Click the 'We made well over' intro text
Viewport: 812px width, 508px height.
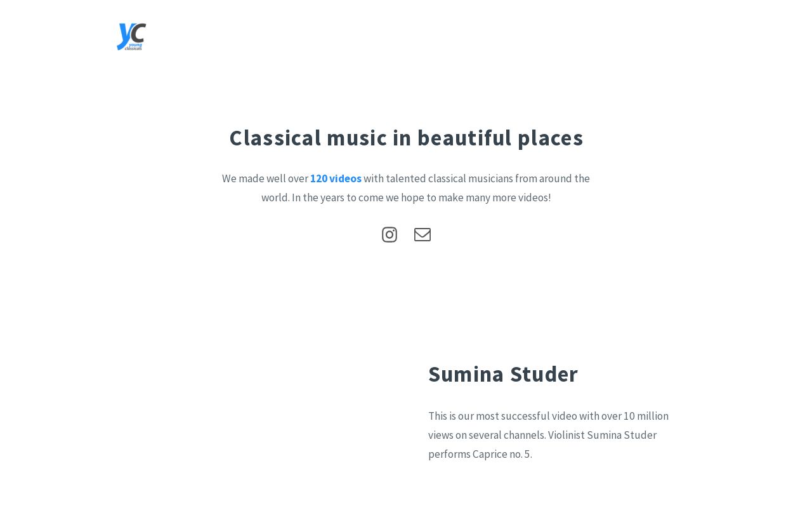click(265, 178)
